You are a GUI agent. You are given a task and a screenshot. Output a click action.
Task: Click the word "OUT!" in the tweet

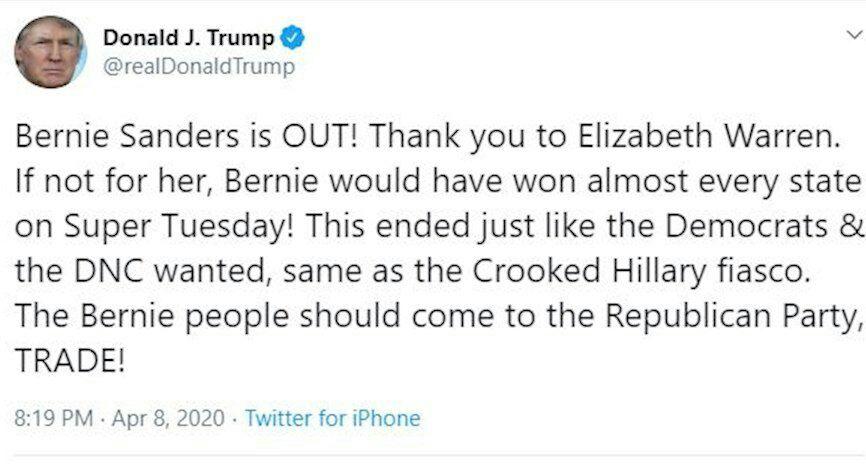[x=320, y=136]
